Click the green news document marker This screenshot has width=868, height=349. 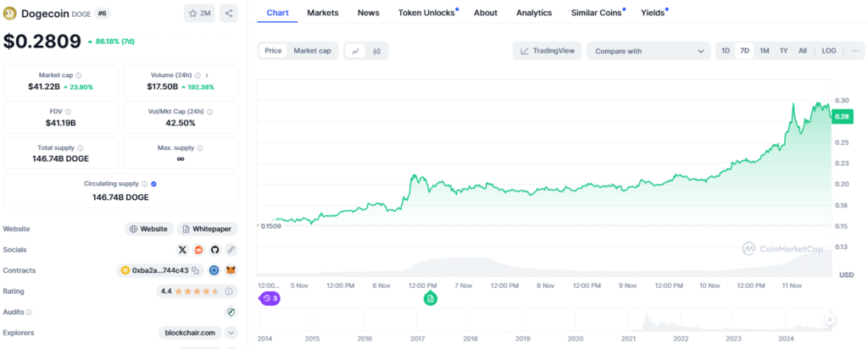click(x=431, y=299)
